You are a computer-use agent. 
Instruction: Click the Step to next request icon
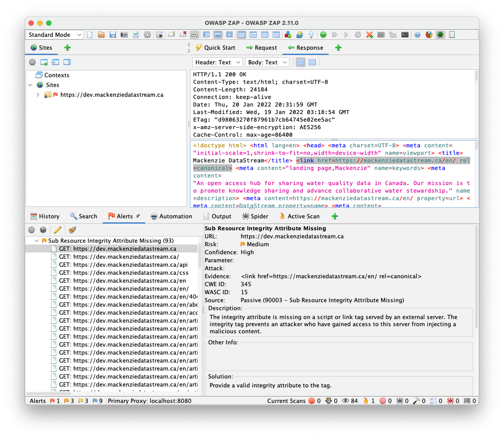pyautogui.click(x=335, y=35)
